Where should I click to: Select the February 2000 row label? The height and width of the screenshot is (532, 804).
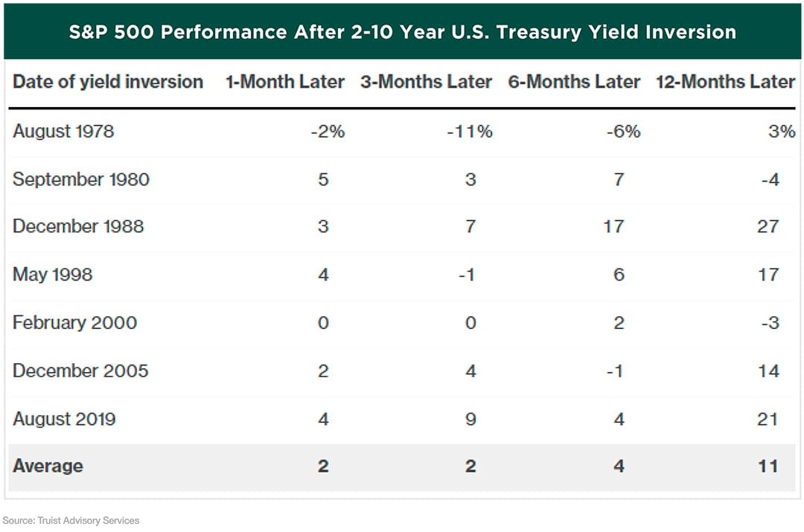click(x=75, y=323)
